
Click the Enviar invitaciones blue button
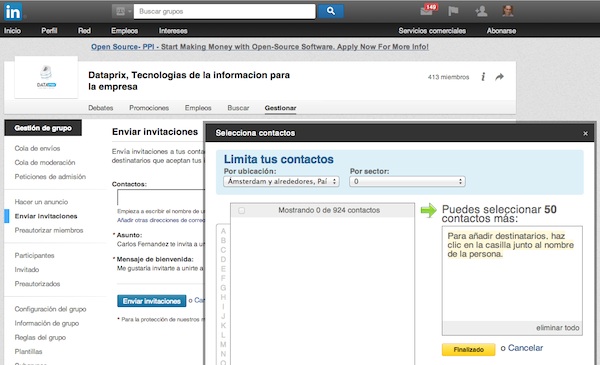(152, 301)
